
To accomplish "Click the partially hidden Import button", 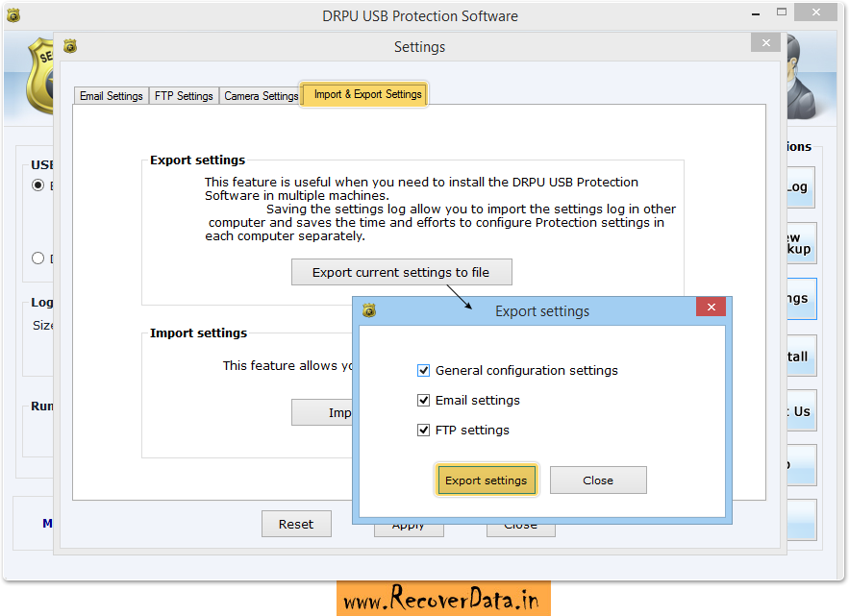I will pos(322,412).
